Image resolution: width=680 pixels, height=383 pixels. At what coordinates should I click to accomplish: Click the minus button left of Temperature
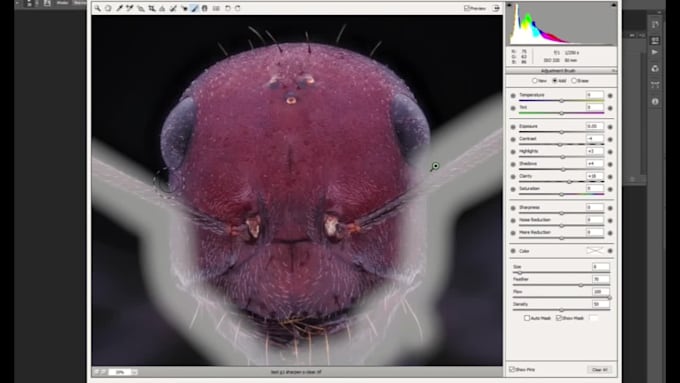click(x=513, y=95)
